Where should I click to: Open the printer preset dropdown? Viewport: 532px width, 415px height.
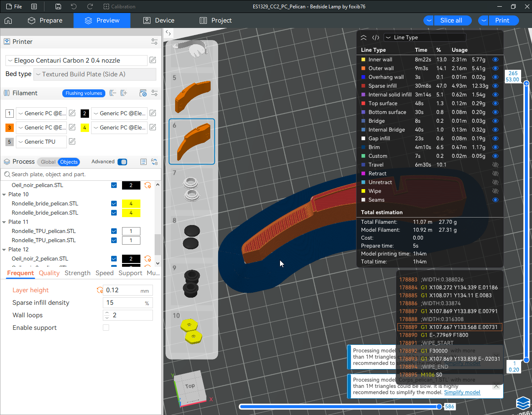(x=76, y=61)
